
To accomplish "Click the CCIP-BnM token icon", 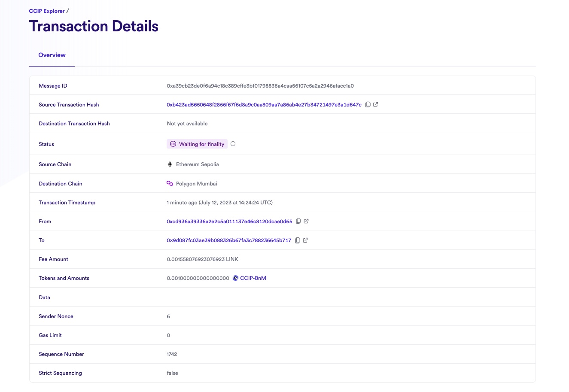I will point(235,278).
